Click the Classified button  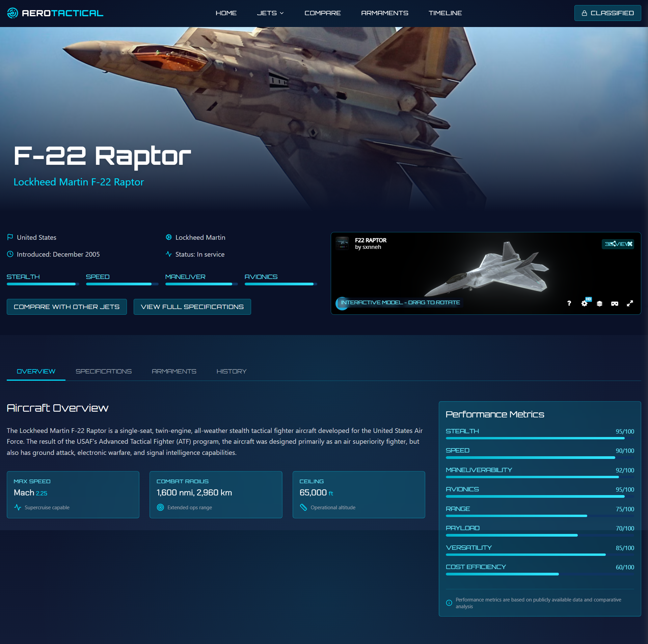(x=607, y=13)
